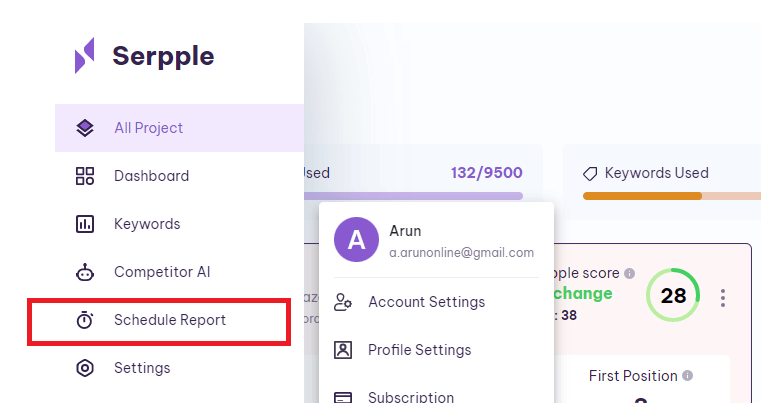The height and width of the screenshot is (403, 761).
Task: Click the Keywords Used label
Action: click(x=657, y=173)
